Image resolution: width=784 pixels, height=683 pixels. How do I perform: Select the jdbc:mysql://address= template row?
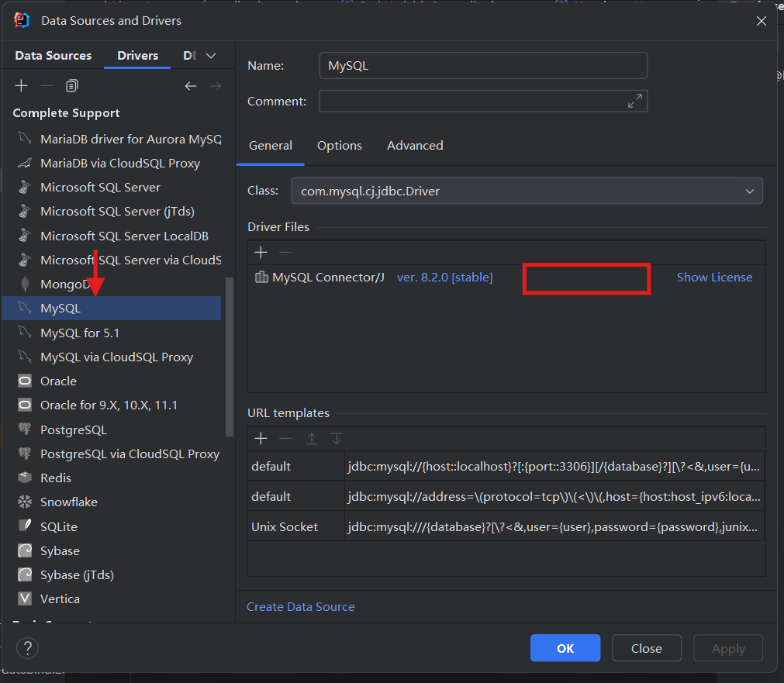pyautogui.click(x=506, y=496)
